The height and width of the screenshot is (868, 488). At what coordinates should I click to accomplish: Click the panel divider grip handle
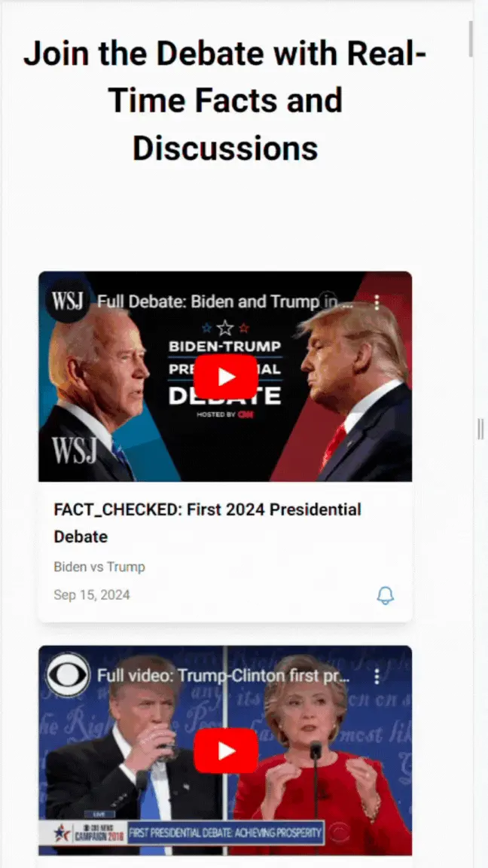(x=480, y=429)
